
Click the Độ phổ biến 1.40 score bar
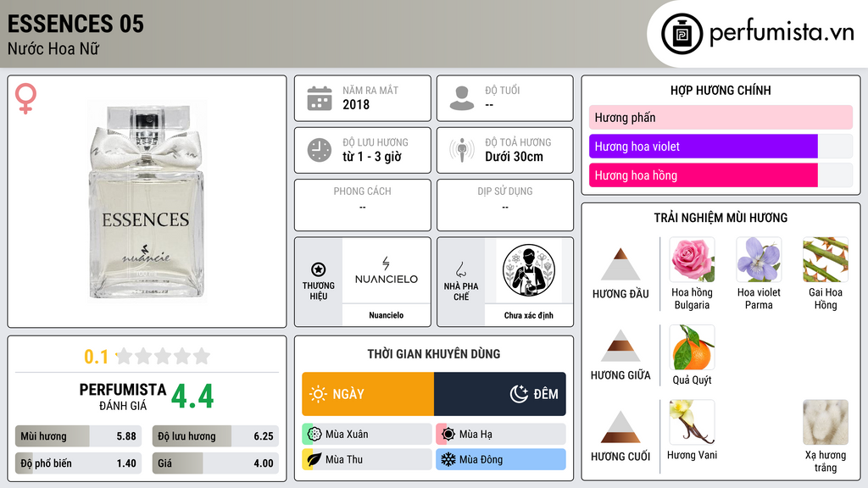pyautogui.click(x=78, y=463)
